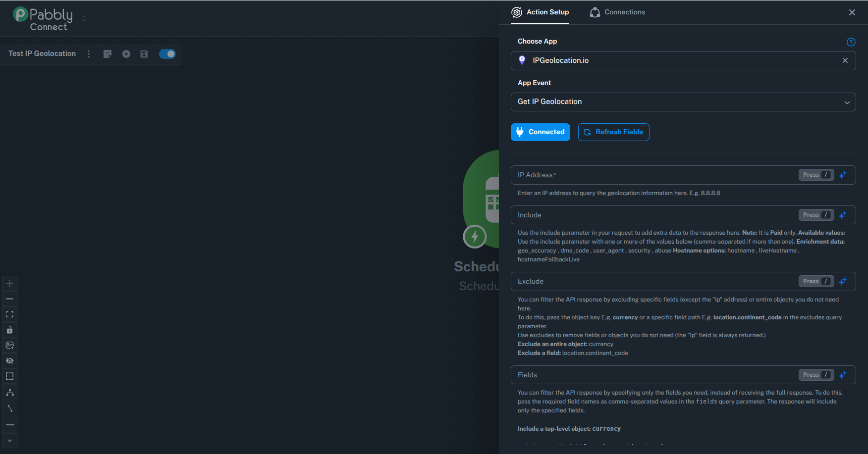
Task: Click the AI sparkle icon for IP Address
Action: tap(843, 175)
